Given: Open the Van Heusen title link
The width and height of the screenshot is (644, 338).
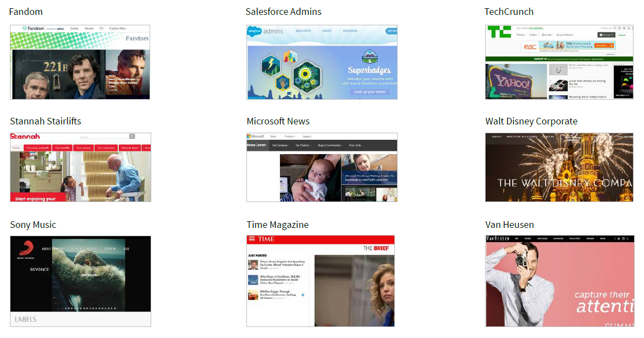Looking at the screenshot, I should pos(510,225).
